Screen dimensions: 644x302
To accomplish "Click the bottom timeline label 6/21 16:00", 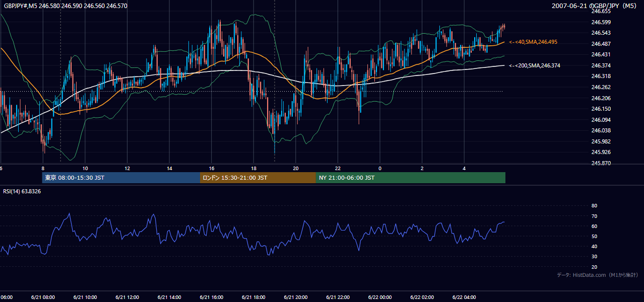I will tap(211, 297).
